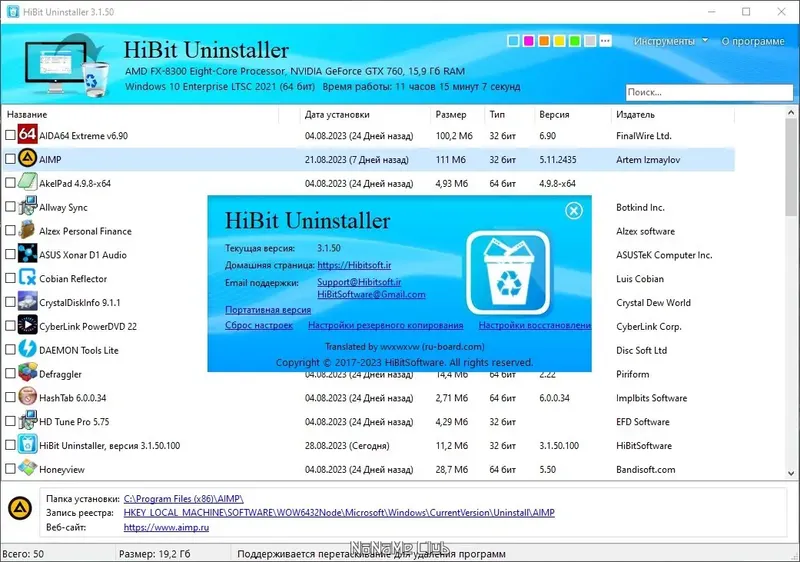The height and width of the screenshot is (562, 800).
Task: Click the Defraggler icon
Action: pyautogui.click(x=27, y=373)
